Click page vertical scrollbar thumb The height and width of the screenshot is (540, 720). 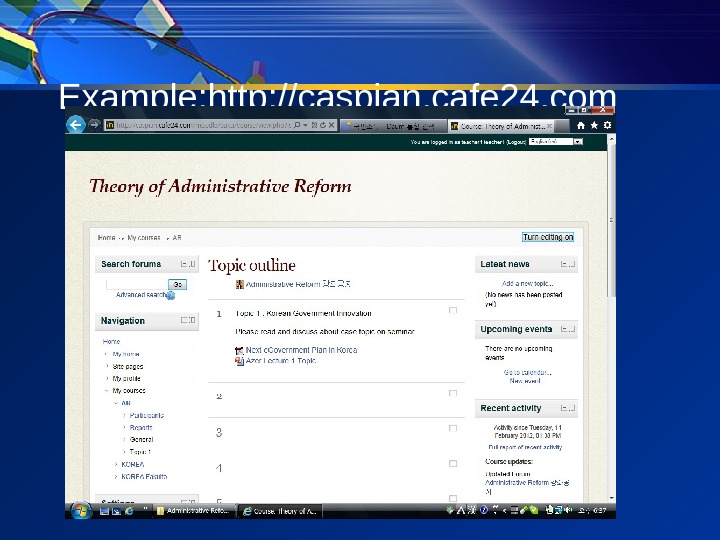click(x=611, y=221)
